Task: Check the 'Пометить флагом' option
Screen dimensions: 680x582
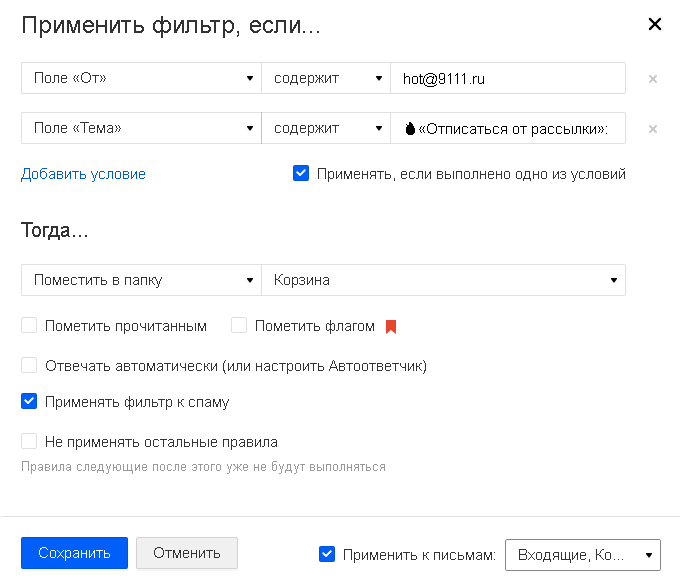Action: (239, 325)
